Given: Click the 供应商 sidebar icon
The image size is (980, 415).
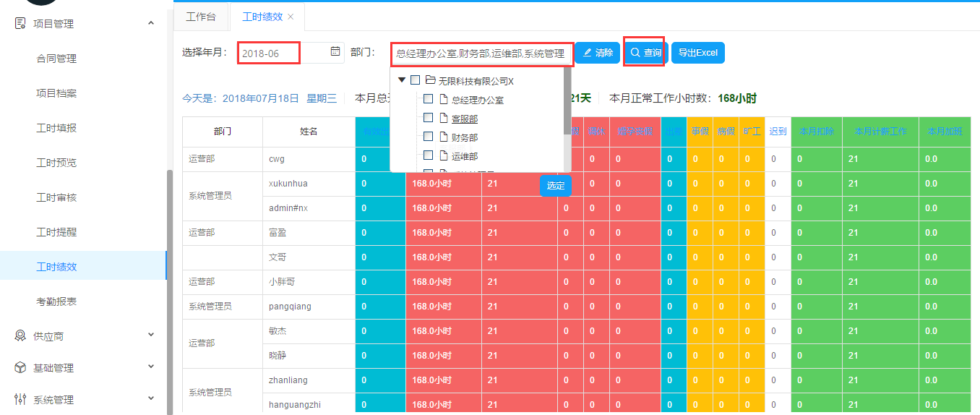Looking at the screenshot, I should pyautogui.click(x=20, y=335).
